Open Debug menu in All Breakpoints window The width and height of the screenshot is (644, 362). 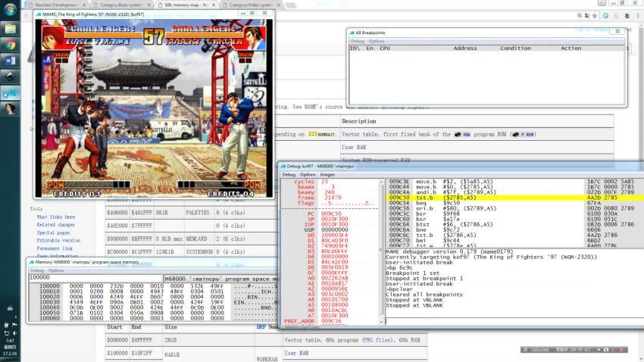coord(357,41)
